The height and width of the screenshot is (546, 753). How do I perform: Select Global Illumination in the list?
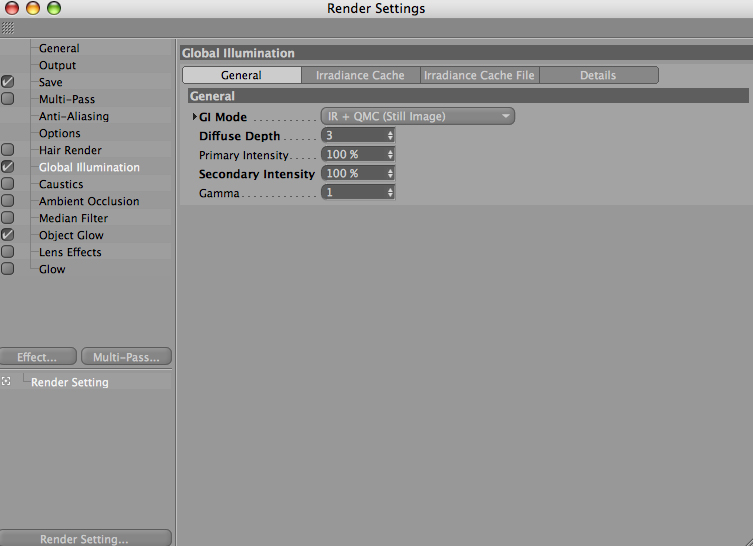tap(89, 167)
